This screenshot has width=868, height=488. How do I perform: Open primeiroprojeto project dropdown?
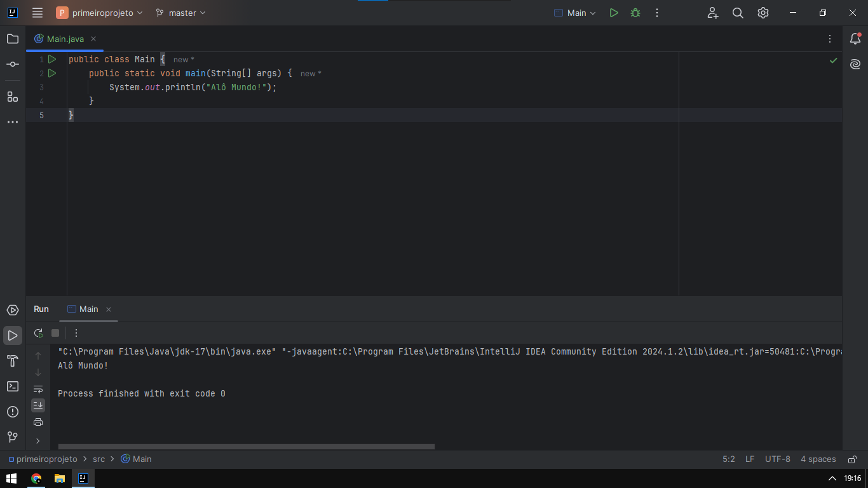click(x=100, y=13)
